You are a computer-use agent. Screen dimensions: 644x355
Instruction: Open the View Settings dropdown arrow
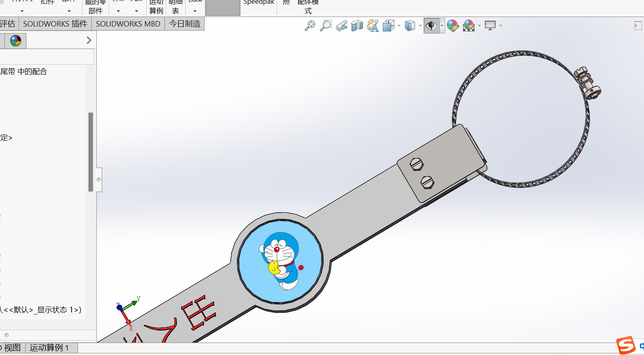coord(501,26)
